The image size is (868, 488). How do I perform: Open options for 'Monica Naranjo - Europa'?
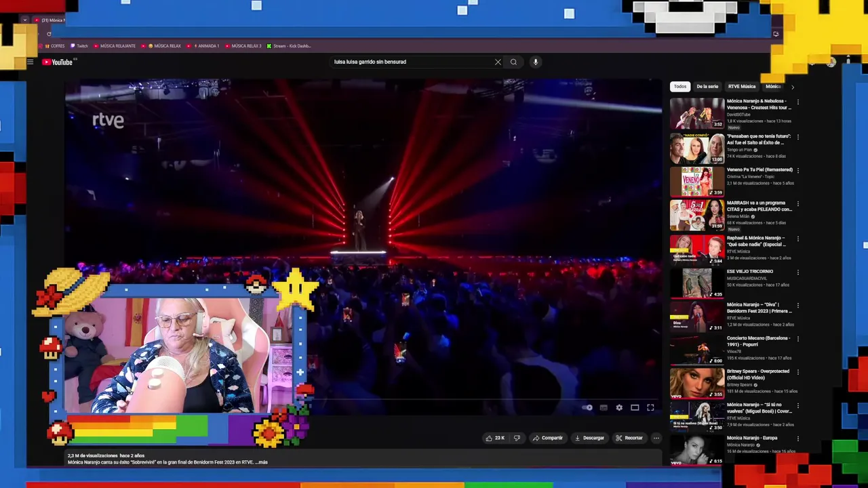click(x=797, y=439)
